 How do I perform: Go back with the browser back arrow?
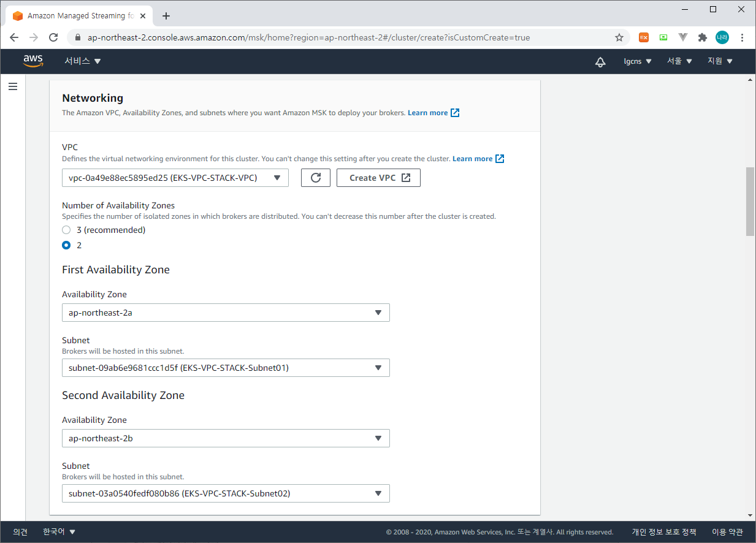coord(14,37)
